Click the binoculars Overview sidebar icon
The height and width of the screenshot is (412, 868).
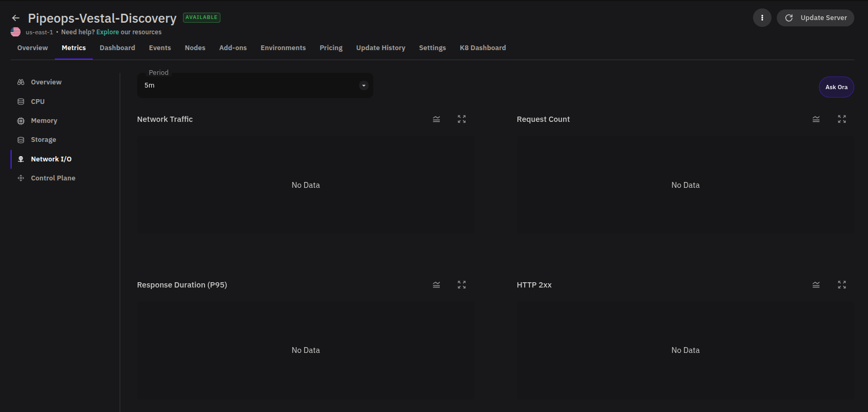21,82
